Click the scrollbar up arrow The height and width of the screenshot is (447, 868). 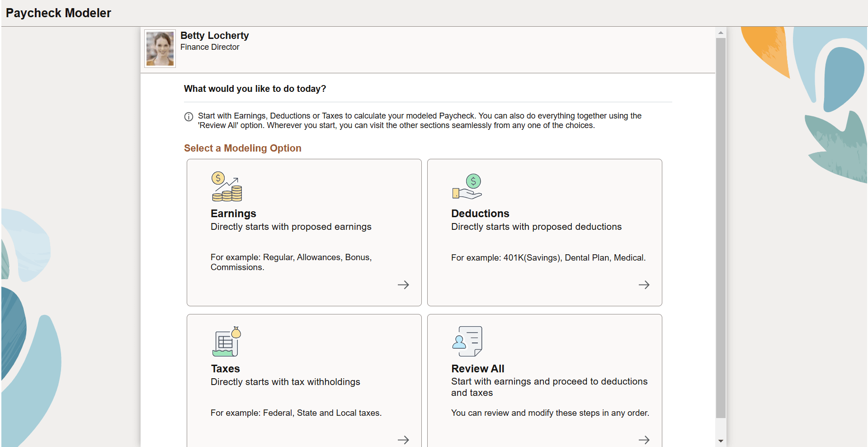click(x=721, y=32)
